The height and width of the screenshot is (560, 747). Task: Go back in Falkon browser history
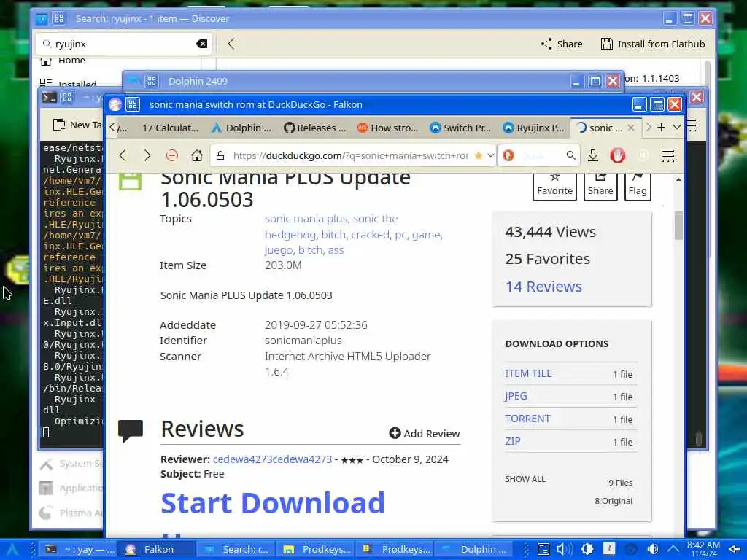[123, 155]
